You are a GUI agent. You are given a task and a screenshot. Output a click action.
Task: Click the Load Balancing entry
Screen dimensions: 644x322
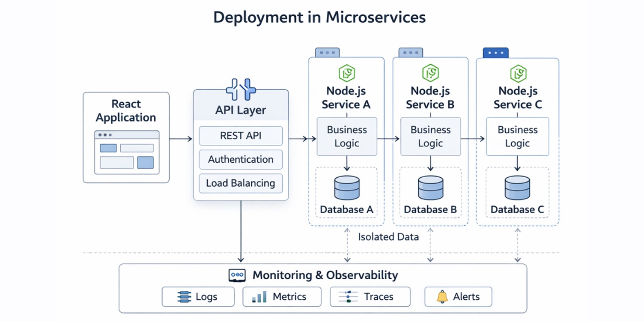point(241,183)
